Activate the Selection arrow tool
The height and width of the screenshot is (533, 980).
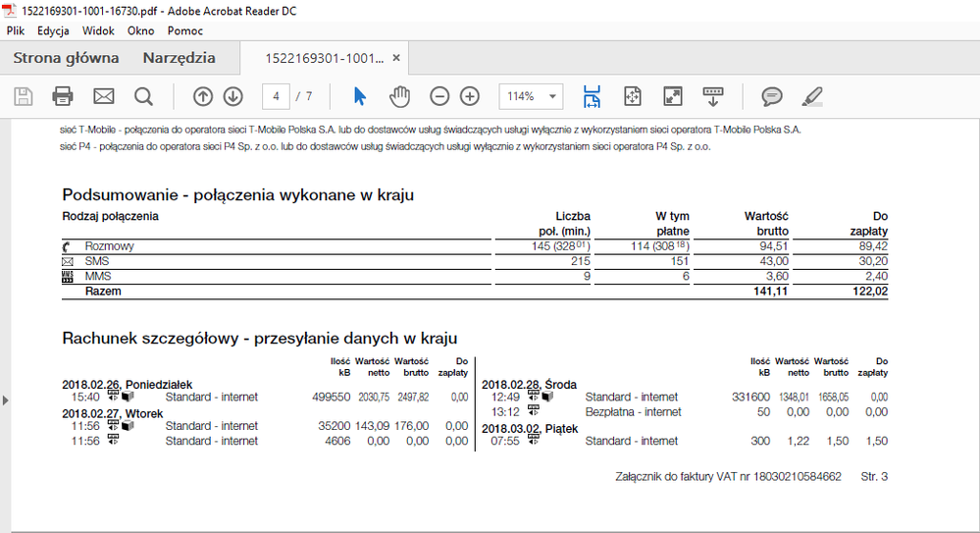[359, 96]
